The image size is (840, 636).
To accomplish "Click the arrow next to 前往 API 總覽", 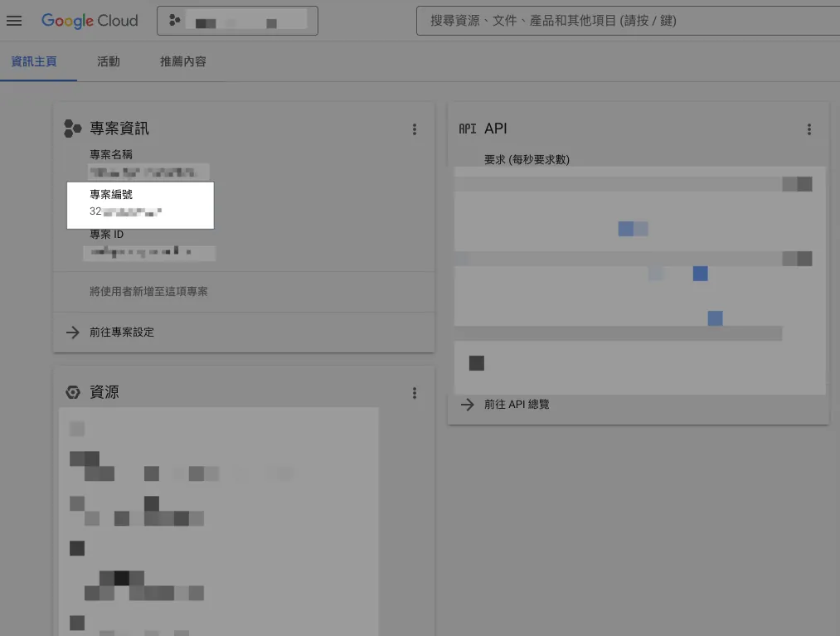I will [x=468, y=405].
